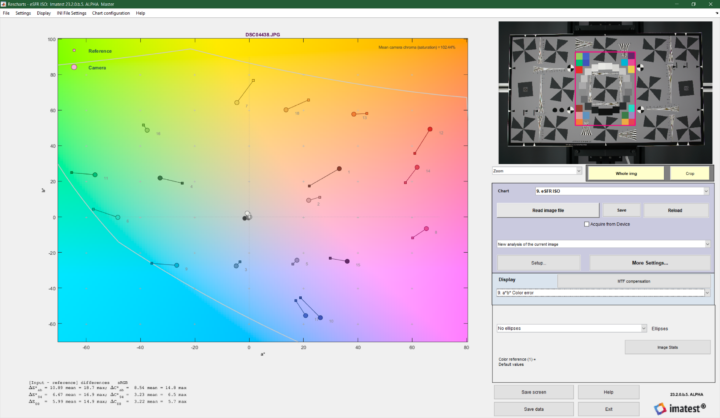Open the Display menu
The image size is (720, 418).
click(x=44, y=13)
